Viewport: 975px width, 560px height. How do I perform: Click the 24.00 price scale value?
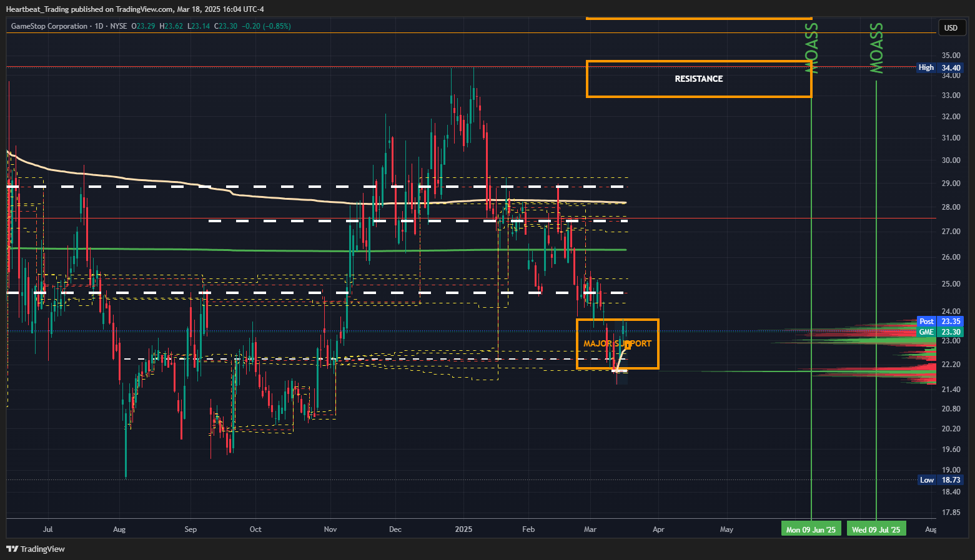point(951,312)
